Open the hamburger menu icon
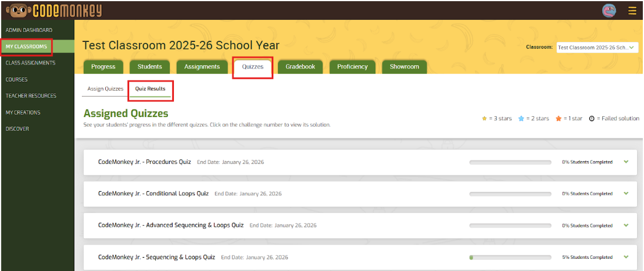The width and height of the screenshot is (644, 271). pos(632,10)
